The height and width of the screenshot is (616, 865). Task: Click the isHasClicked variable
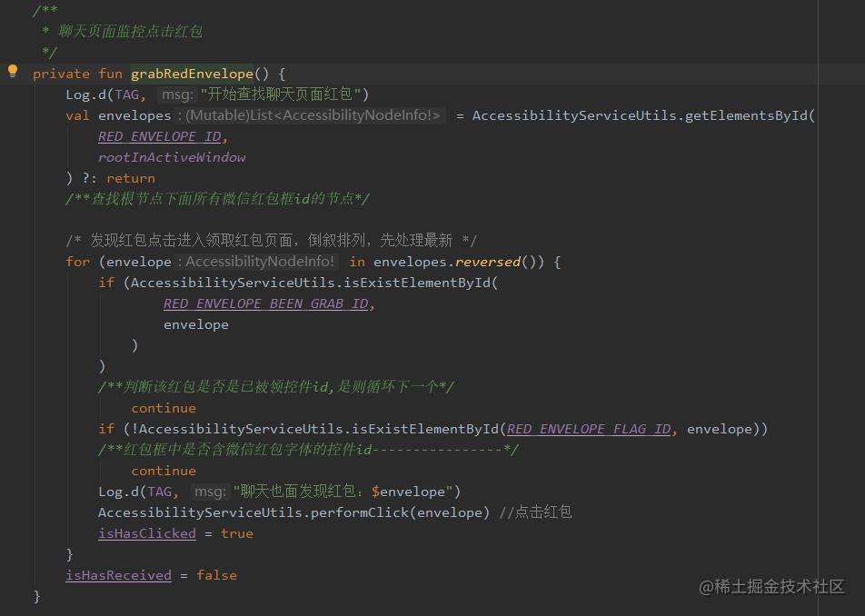click(x=147, y=534)
